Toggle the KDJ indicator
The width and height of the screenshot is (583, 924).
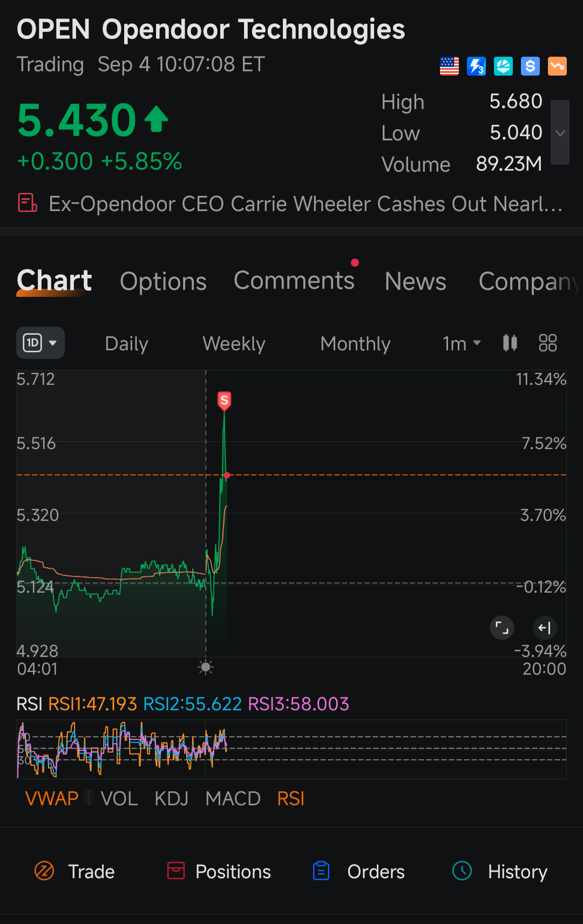tap(171, 798)
